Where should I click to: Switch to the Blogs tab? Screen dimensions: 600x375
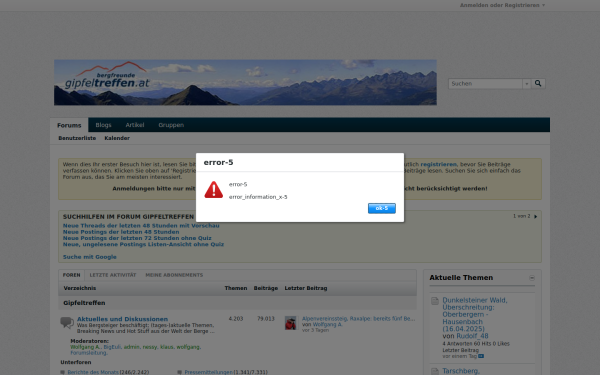click(103, 125)
